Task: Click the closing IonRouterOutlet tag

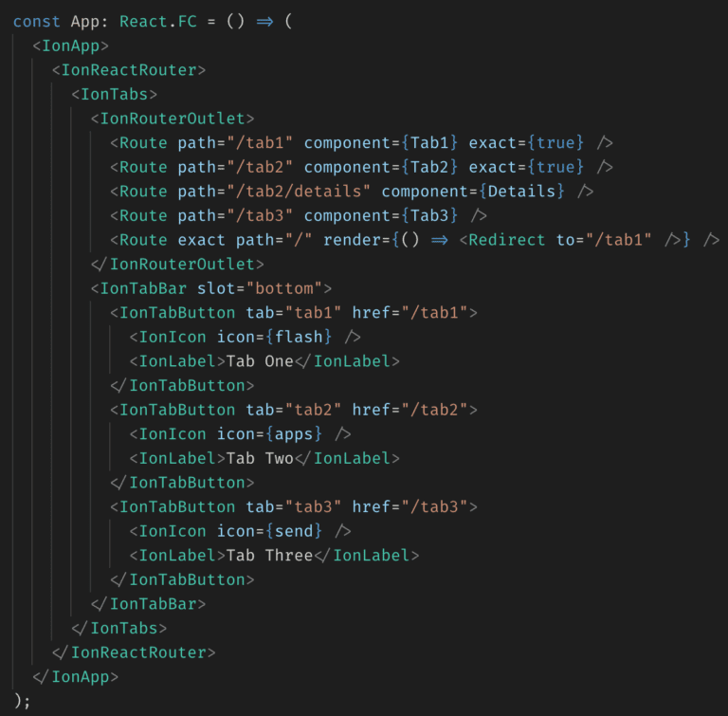Action: pyautogui.click(x=177, y=265)
